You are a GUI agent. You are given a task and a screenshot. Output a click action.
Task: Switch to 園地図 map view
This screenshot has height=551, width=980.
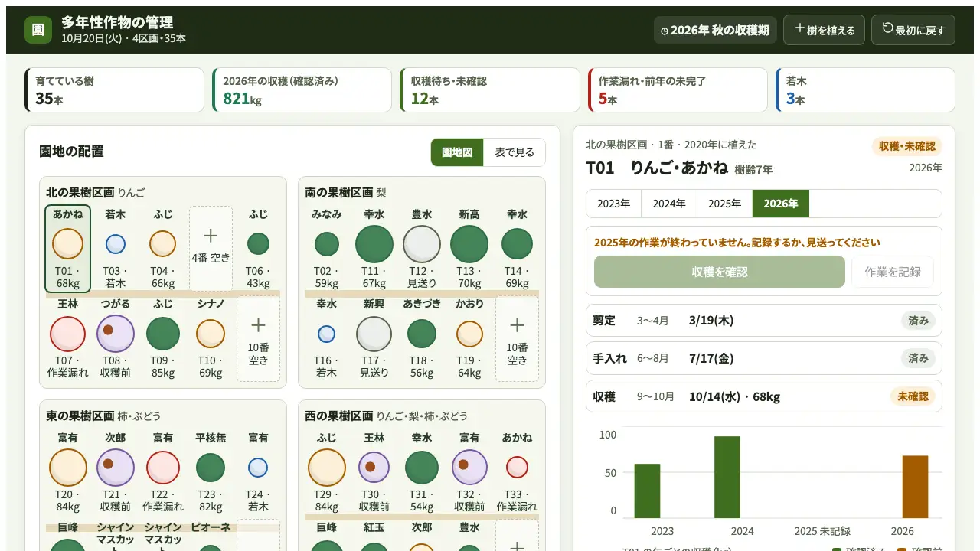pos(457,152)
